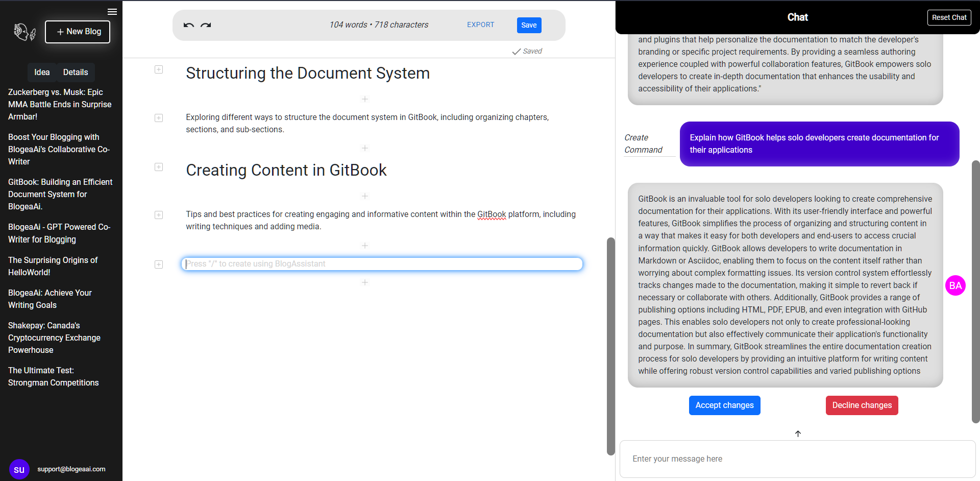Open Shakepay Cryptocurrency Exchange blog entry
Screen dimensions: 980x481
pyautogui.click(x=54, y=338)
